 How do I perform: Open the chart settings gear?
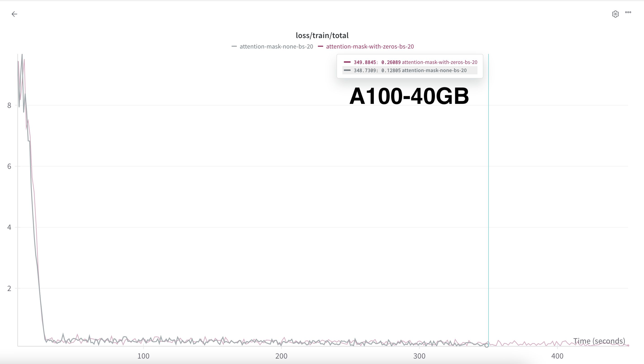615,14
